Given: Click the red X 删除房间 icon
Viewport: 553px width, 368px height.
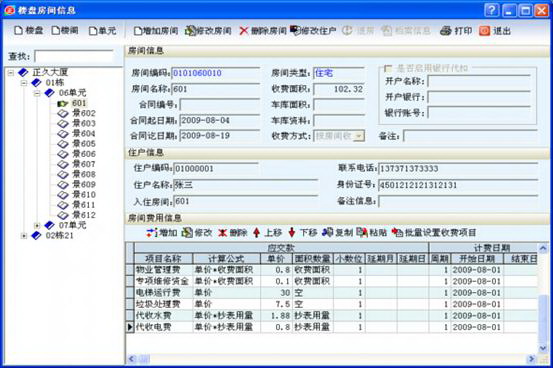Looking at the screenshot, I should (243, 31).
